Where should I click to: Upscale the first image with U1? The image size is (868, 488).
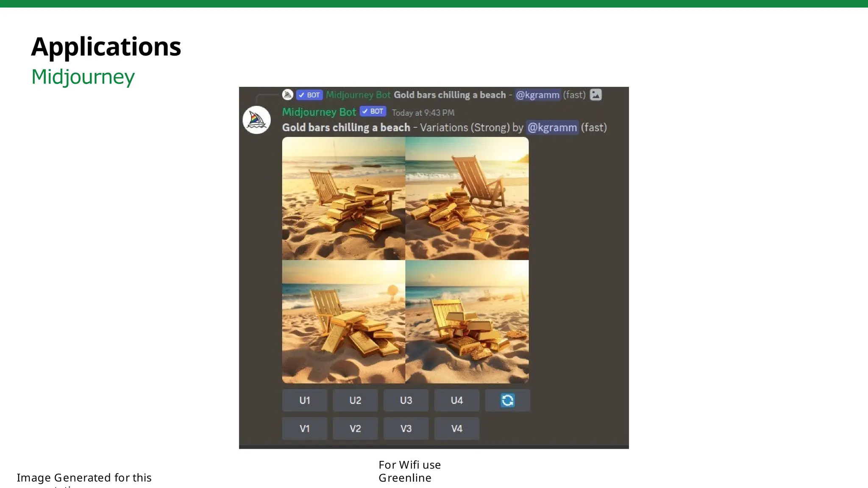tap(304, 400)
